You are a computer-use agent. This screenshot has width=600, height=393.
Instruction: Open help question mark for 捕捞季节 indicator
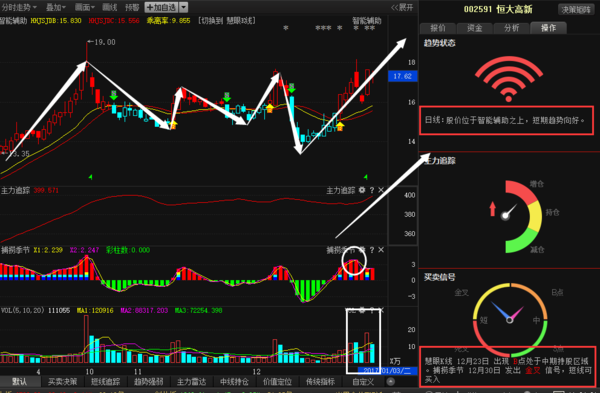click(372, 250)
